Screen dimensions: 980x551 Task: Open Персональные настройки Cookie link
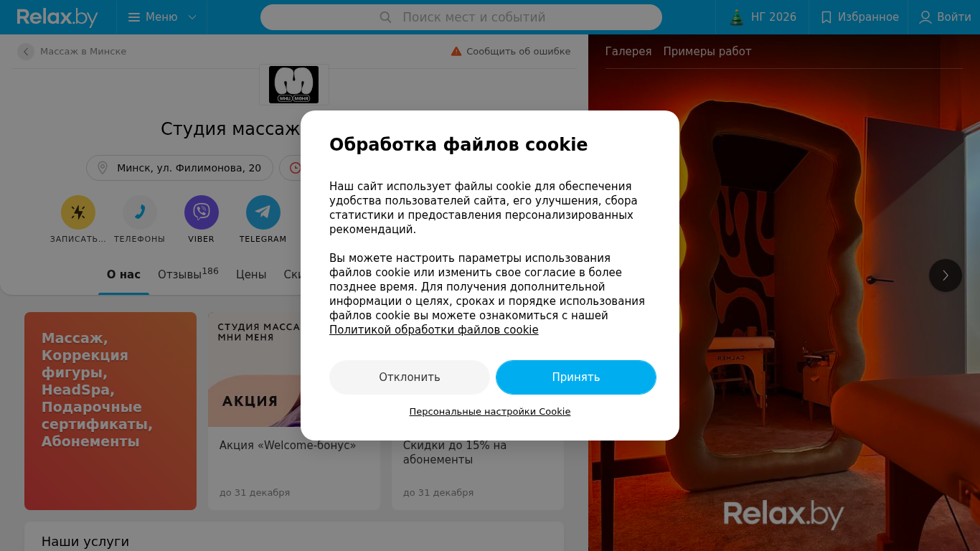[490, 412]
